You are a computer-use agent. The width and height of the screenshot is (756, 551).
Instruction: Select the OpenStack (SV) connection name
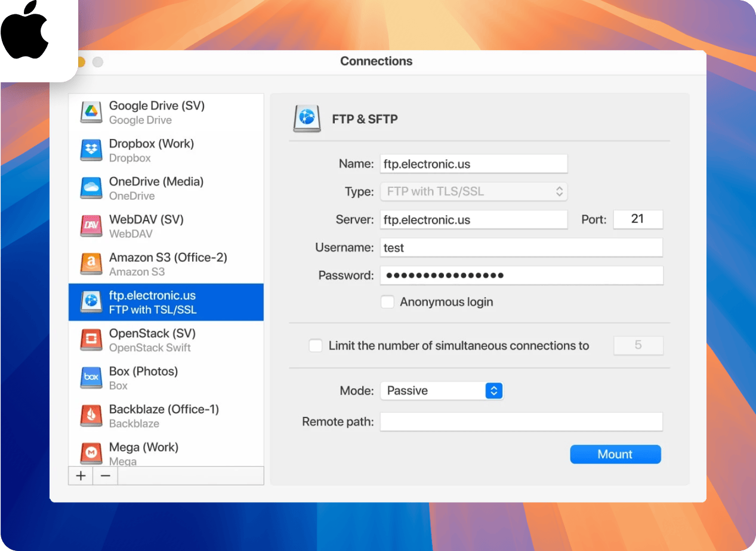coord(152,333)
